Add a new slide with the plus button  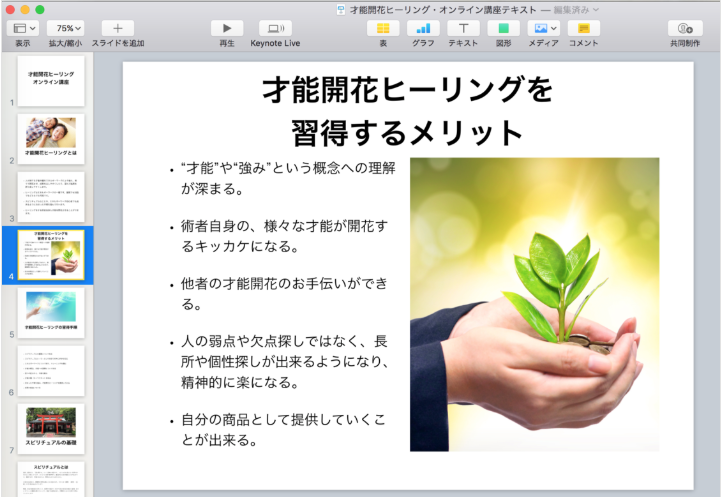pyautogui.click(x=117, y=29)
